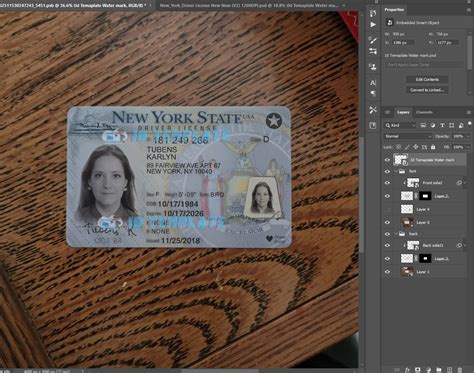Click the Create new layer icon
Screen dimensions: 474x373
tap(449, 370)
